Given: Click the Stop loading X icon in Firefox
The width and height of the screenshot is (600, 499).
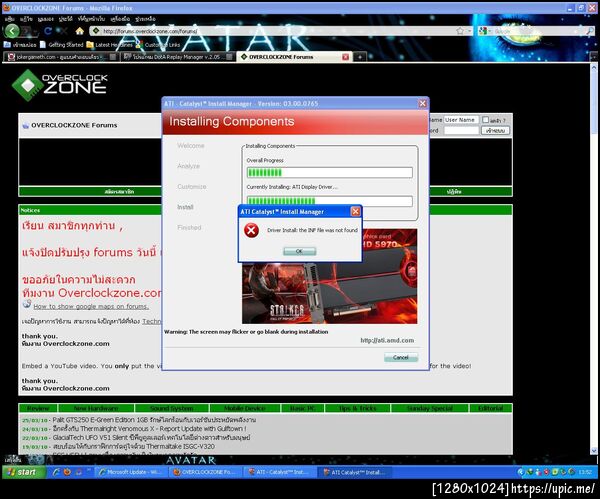Looking at the screenshot, I should pos(63,31).
